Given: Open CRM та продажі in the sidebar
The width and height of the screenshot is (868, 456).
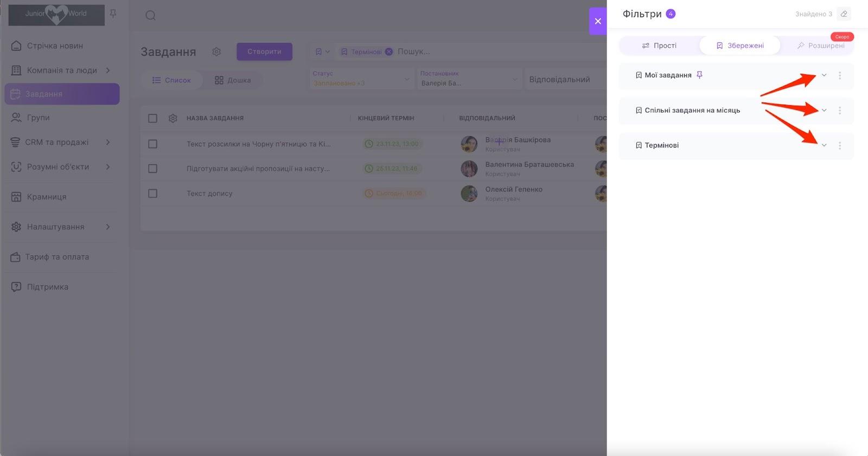Looking at the screenshot, I should pyautogui.click(x=56, y=142).
